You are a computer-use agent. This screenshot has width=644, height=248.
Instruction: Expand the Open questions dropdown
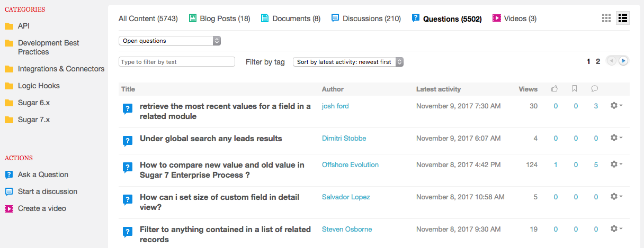click(x=169, y=41)
